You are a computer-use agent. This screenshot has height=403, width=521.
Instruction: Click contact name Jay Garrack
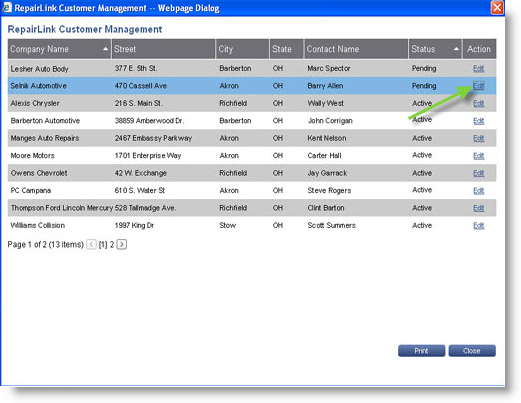point(327,173)
